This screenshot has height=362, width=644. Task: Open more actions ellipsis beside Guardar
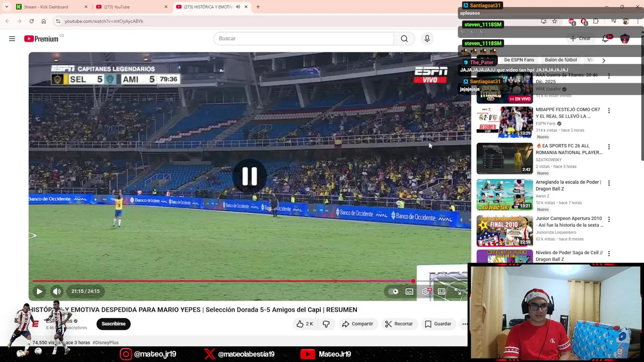tap(464, 324)
